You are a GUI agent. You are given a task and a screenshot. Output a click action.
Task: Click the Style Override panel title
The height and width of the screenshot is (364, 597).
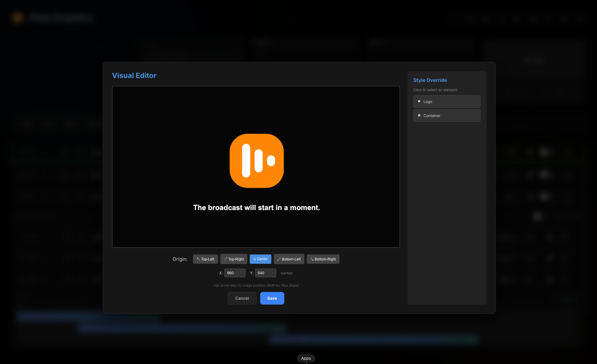(x=430, y=80)
